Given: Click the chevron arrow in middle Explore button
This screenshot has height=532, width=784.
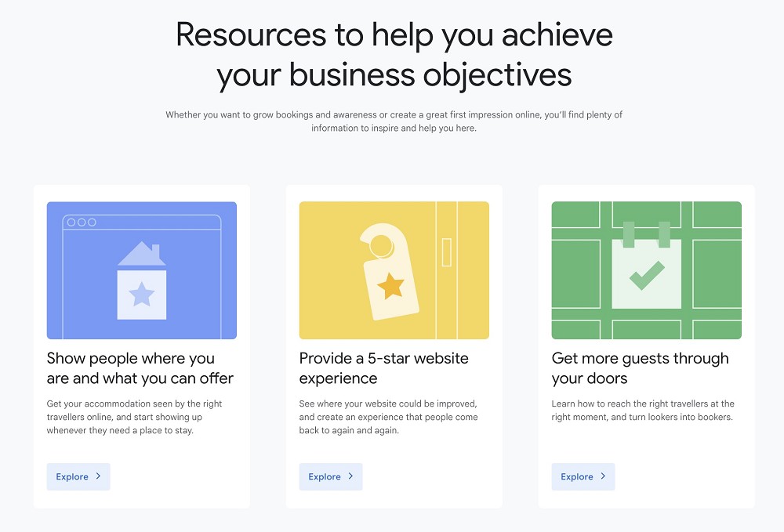Looking at the screenshot, I should click(351, 476).
